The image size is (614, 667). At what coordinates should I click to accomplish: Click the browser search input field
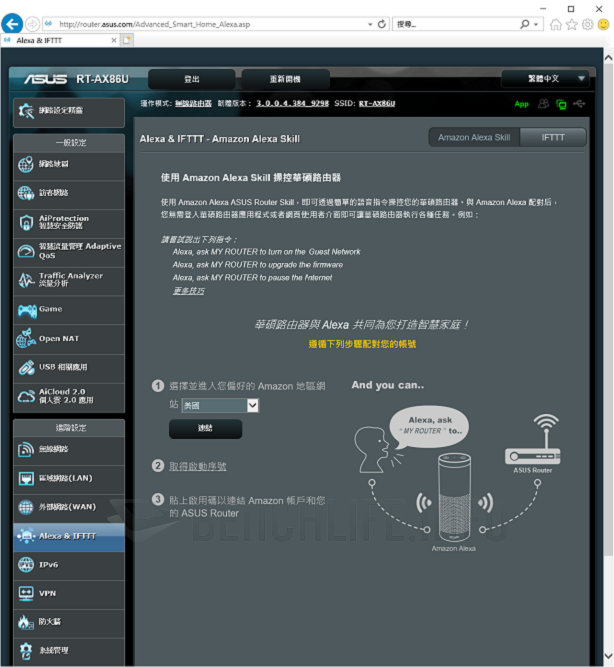[455, 24]
